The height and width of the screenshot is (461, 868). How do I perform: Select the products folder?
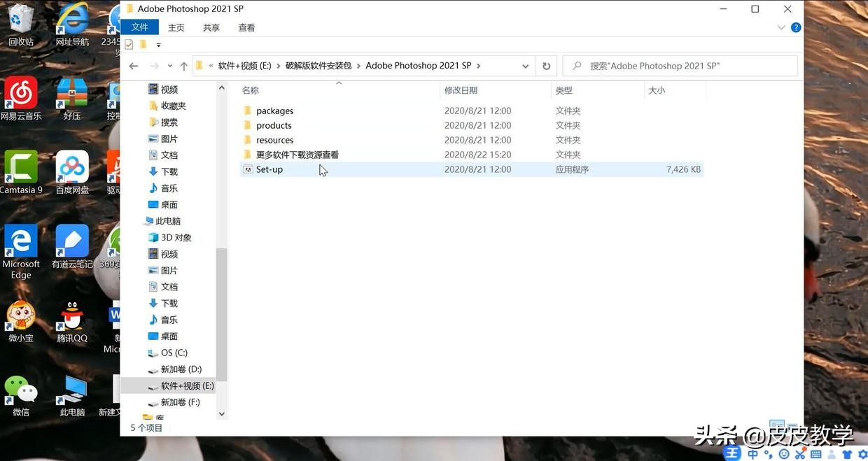[274, 125]
